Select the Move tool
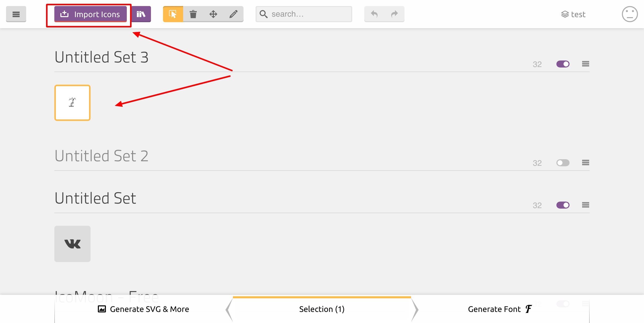This screenshot has width=644, height=323. 213,14
